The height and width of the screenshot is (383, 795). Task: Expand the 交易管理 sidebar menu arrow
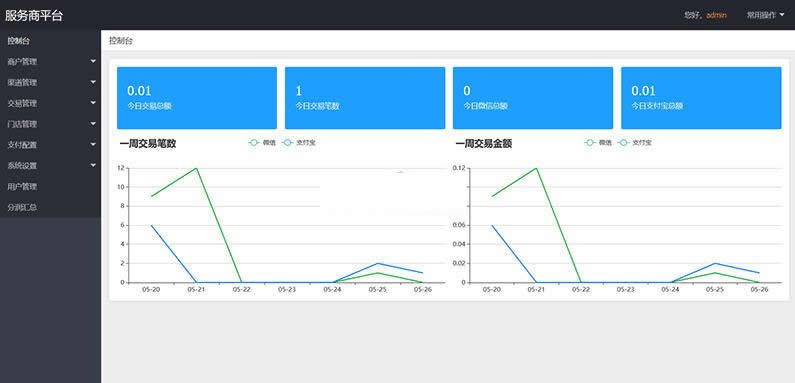pos(93,102)
